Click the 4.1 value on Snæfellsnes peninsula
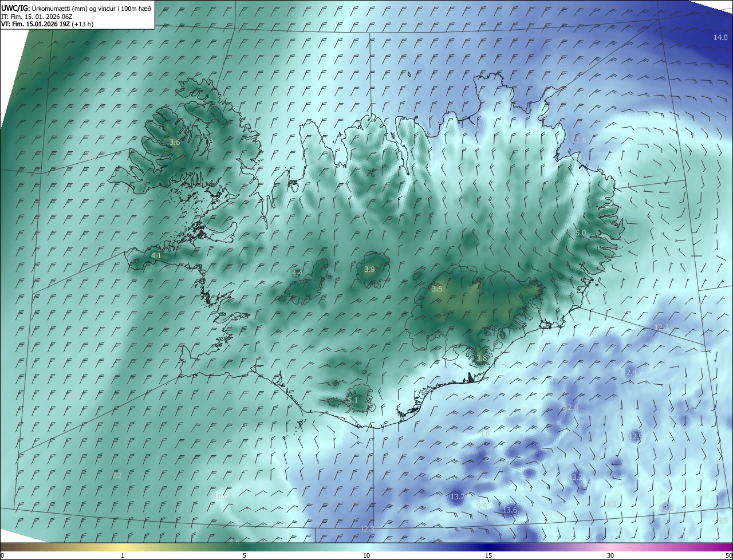Image resolution: width=733 pixels, height=560 pixels. [x=156, y=255]
